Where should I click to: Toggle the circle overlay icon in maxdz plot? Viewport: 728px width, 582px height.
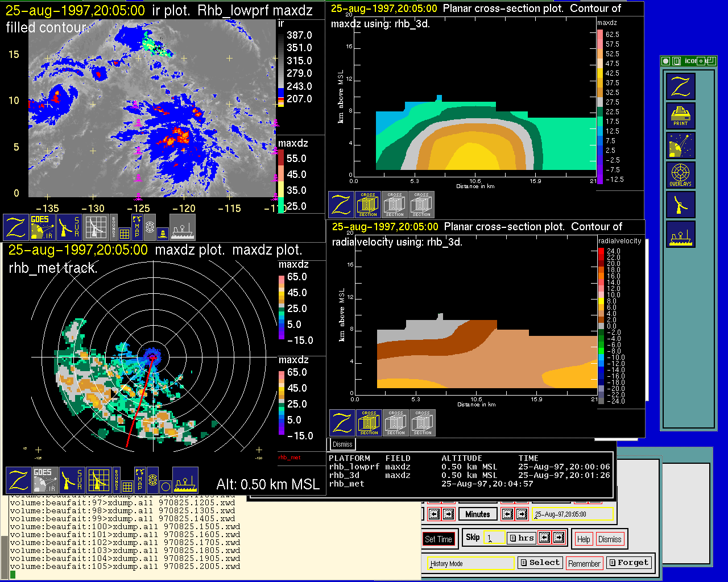pyautogui.click(x=165, y=487)
